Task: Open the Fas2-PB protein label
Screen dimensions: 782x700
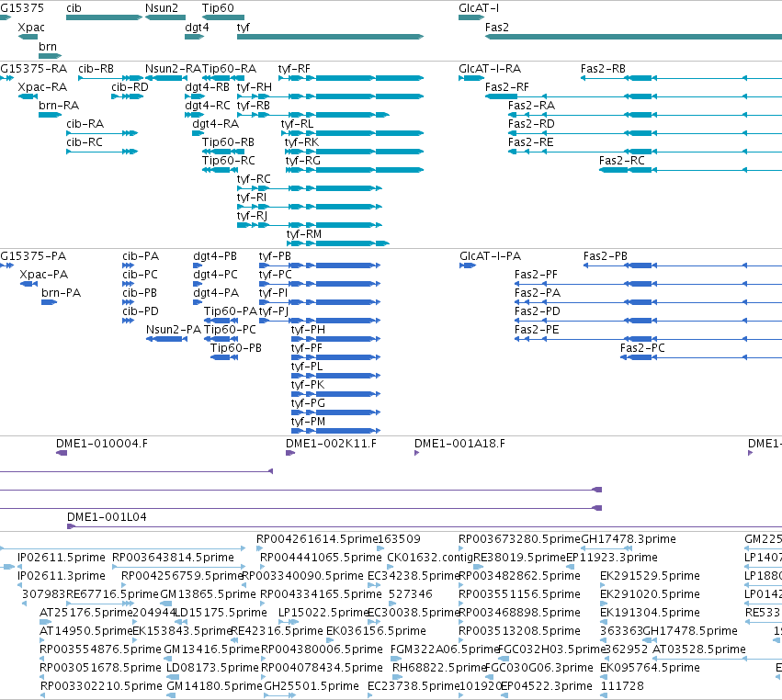Action: pos(606,256)
